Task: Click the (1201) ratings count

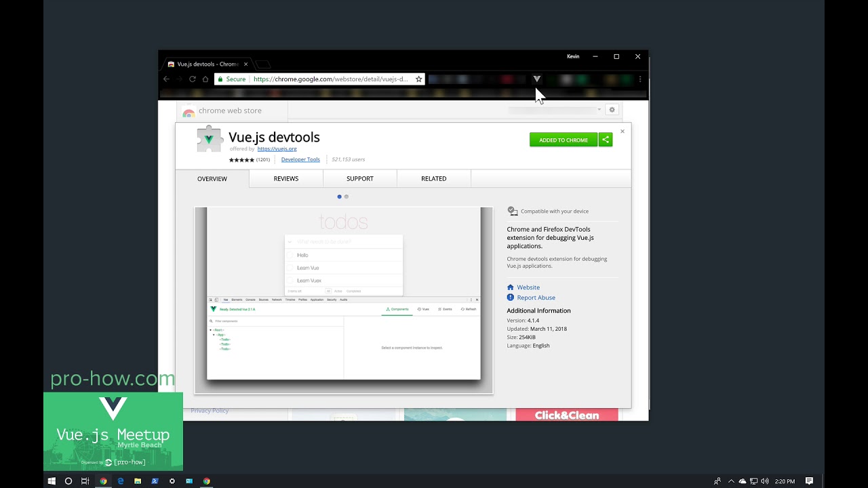Action: [263, 160]
